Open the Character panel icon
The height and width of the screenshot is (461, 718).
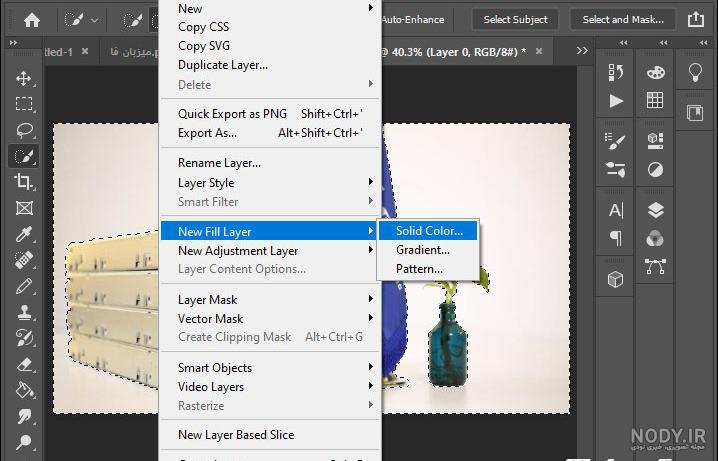coord(615,210)
